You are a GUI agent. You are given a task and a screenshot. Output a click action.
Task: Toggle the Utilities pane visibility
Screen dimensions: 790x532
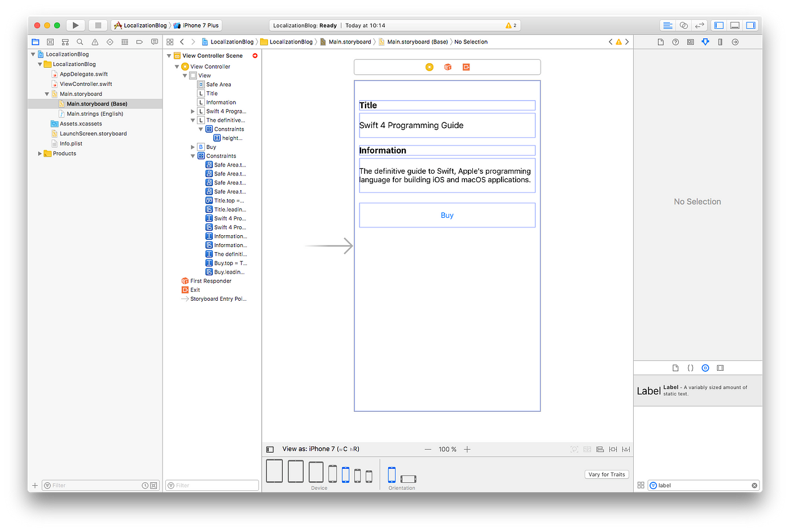[750, 25]
